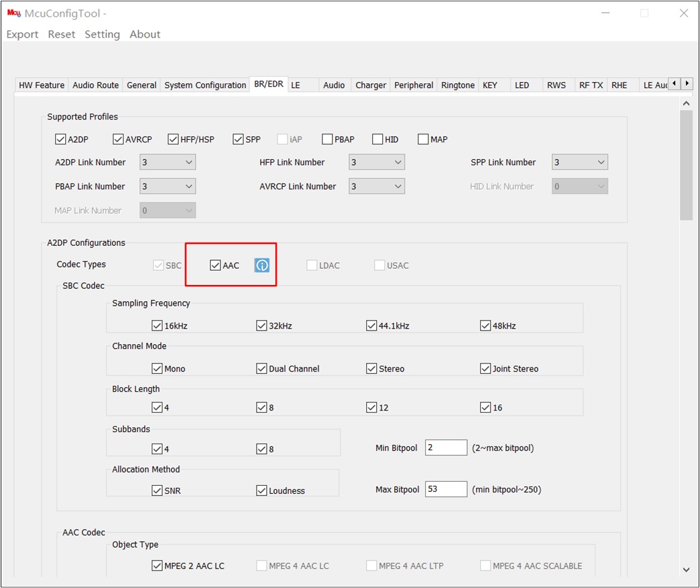
Task: Click the Max Bitpool input field
Action: click(x=446, y=489)
